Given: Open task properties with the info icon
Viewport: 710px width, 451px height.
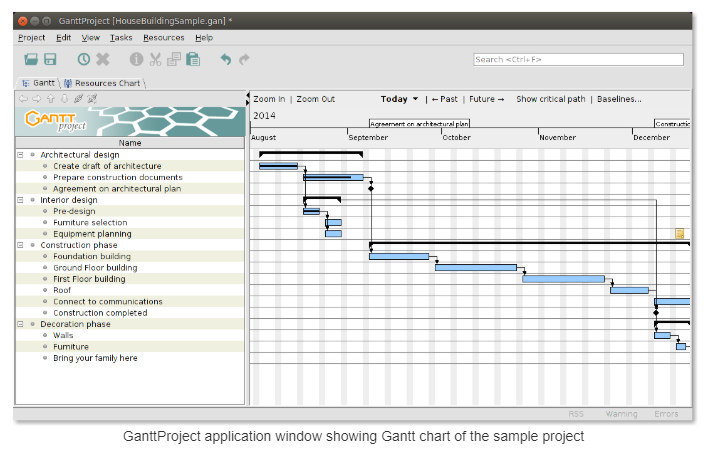Looking at the screenshot, I should 137,60.
